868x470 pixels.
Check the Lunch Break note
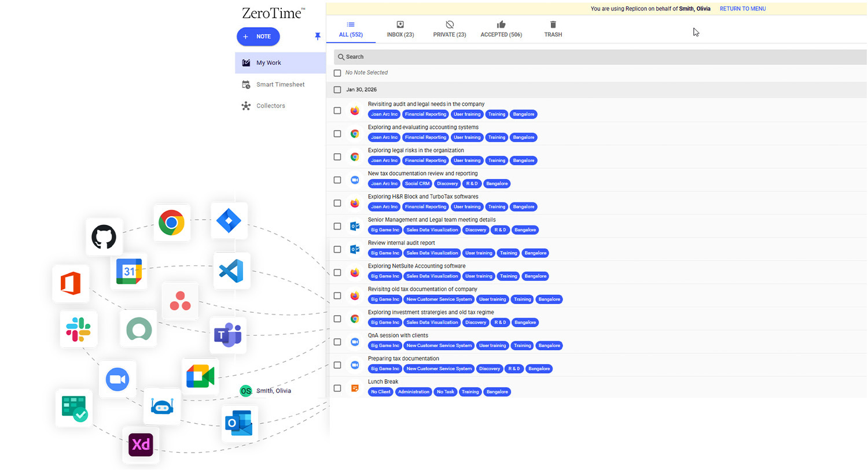[x=337, y=388]
